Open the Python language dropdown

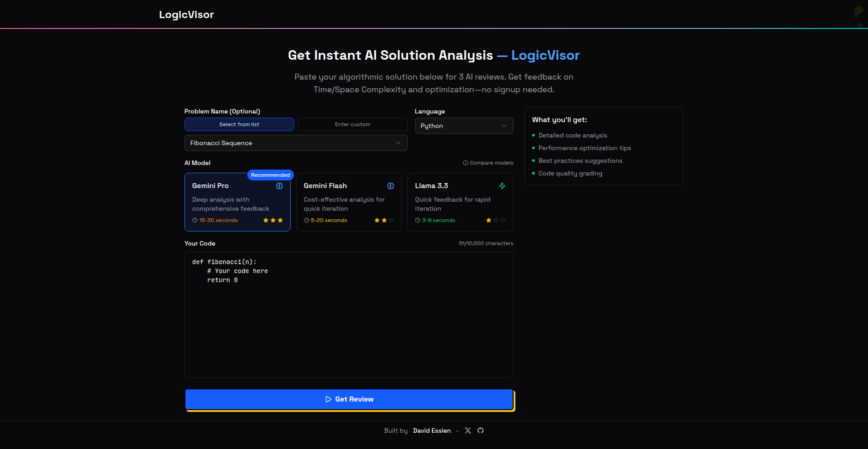(464, 126)
